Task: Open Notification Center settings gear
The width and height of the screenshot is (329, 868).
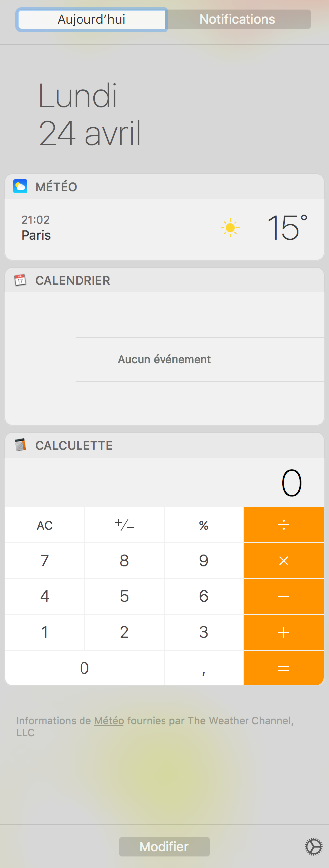Action: coord(313,846)
